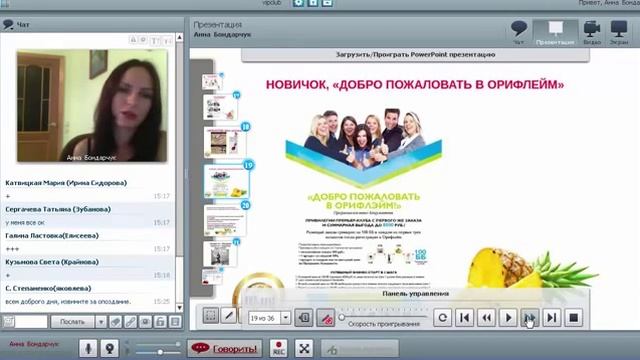Click the decrease text size icon in chat
Viewport: 640px width, 360px height.
tap(167, 41)
